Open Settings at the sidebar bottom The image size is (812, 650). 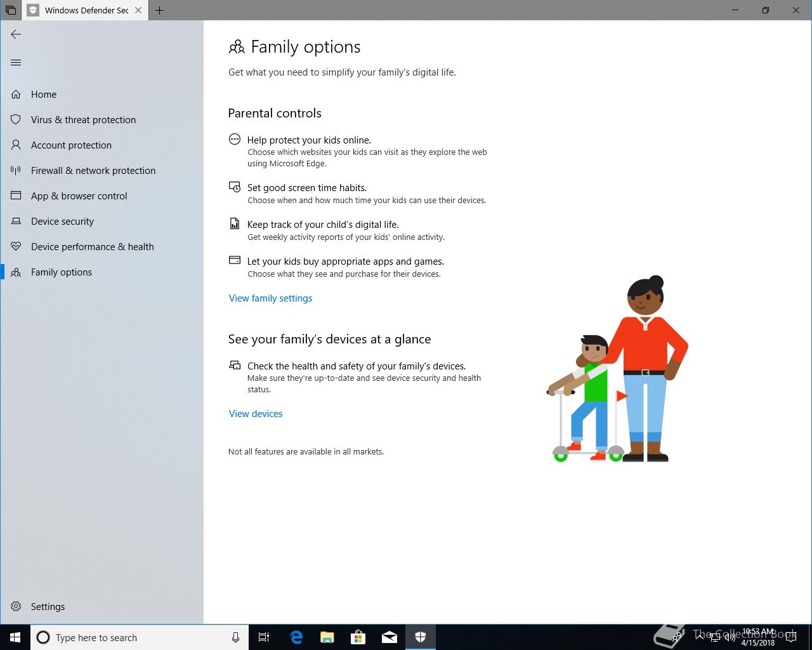(x=101, y=606)
